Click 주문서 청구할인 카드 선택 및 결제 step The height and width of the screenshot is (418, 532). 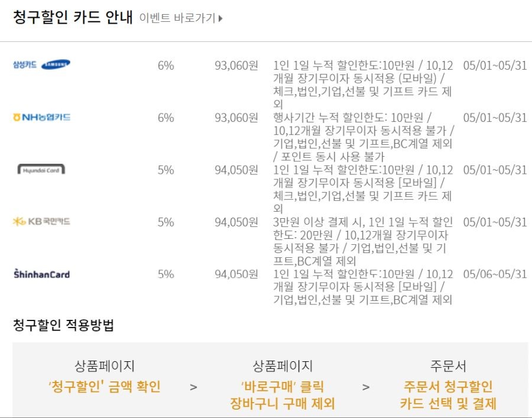[448, 395]
